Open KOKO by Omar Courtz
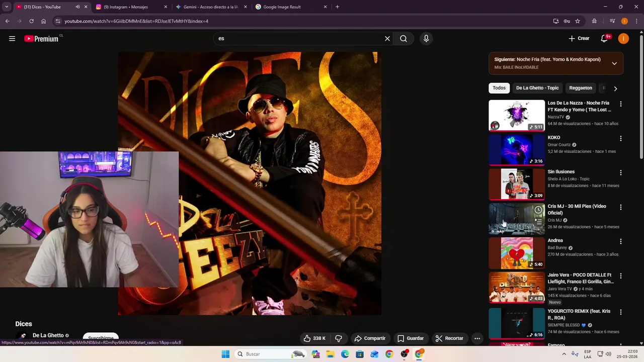Viewport: 644px width, 362px height. [517, 150]
